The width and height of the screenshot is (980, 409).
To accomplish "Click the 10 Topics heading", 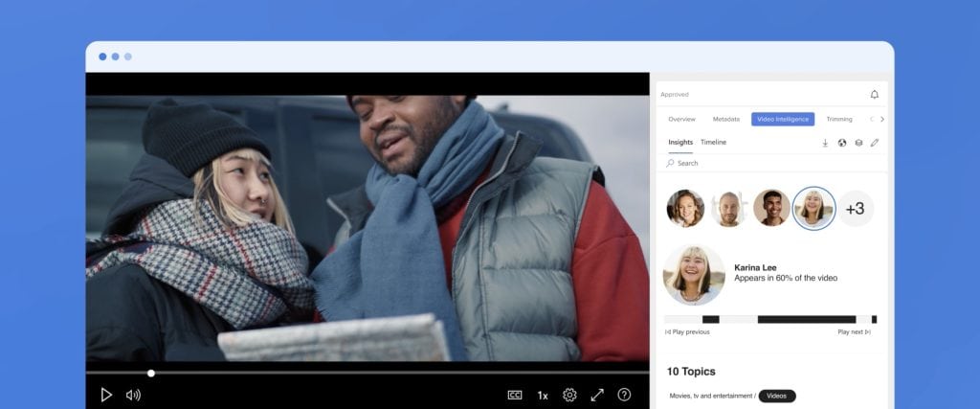I will point(691,372).
